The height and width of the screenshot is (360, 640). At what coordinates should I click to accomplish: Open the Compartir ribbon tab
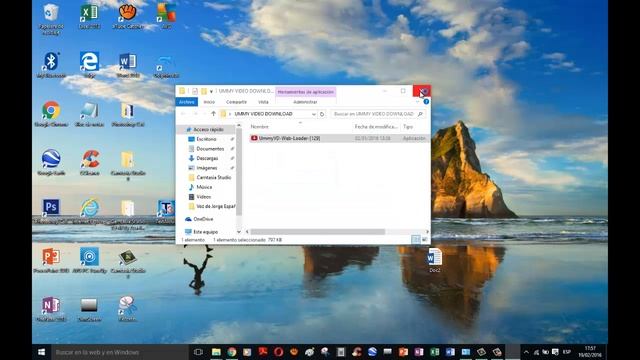[x=236, y=102]
